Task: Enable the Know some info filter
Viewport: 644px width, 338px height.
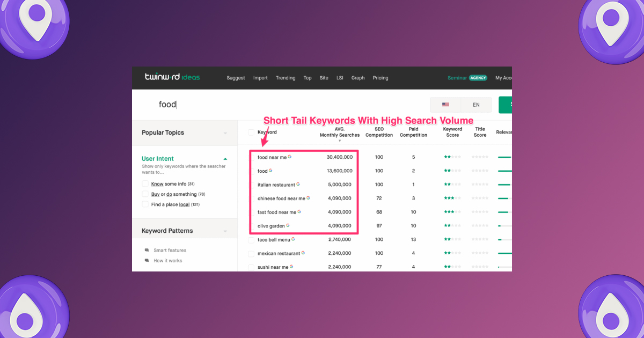Action: (145, 183)
